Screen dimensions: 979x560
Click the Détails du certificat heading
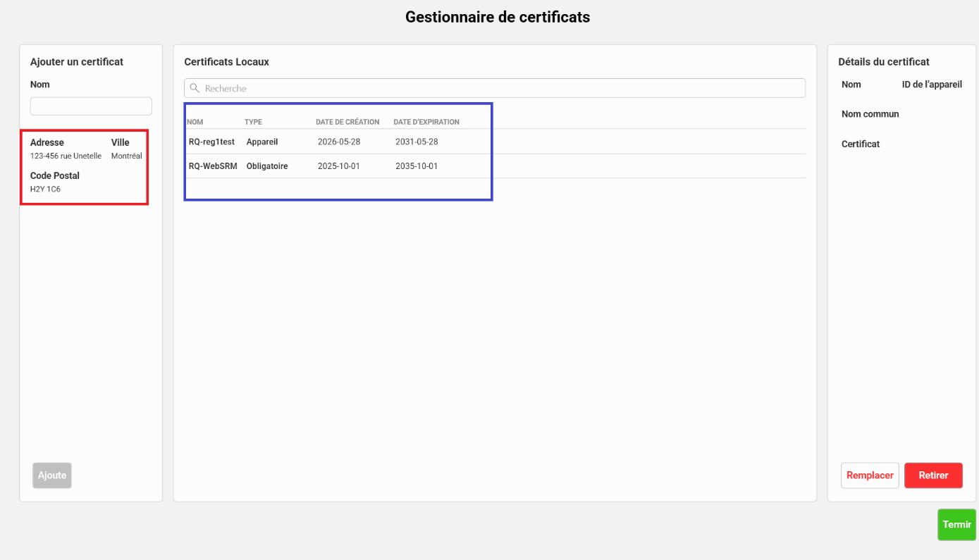pos(884,62)
